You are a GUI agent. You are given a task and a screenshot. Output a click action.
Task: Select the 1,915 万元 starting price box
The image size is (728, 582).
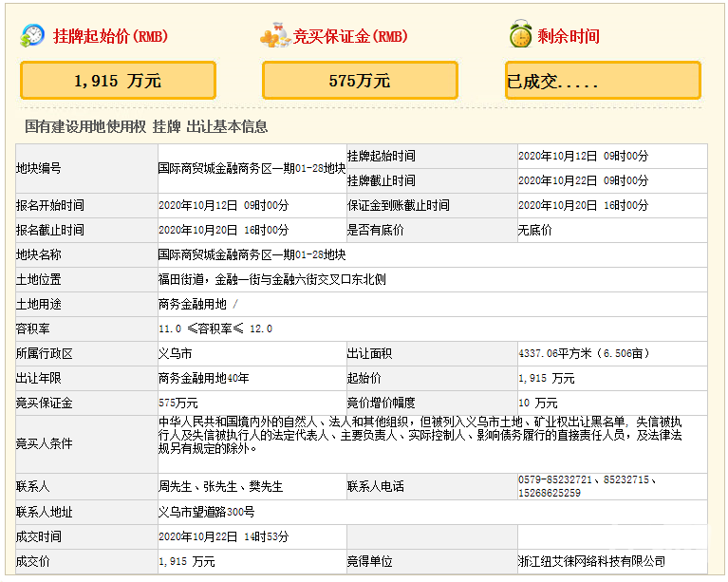tap(118, 81)
